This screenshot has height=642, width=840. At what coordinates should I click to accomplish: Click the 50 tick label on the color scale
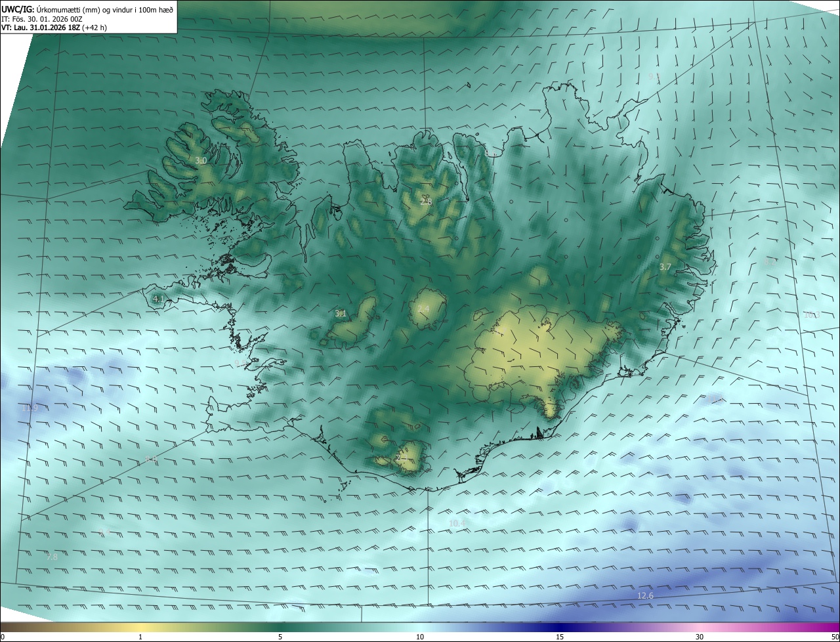[x=835, y=637]
